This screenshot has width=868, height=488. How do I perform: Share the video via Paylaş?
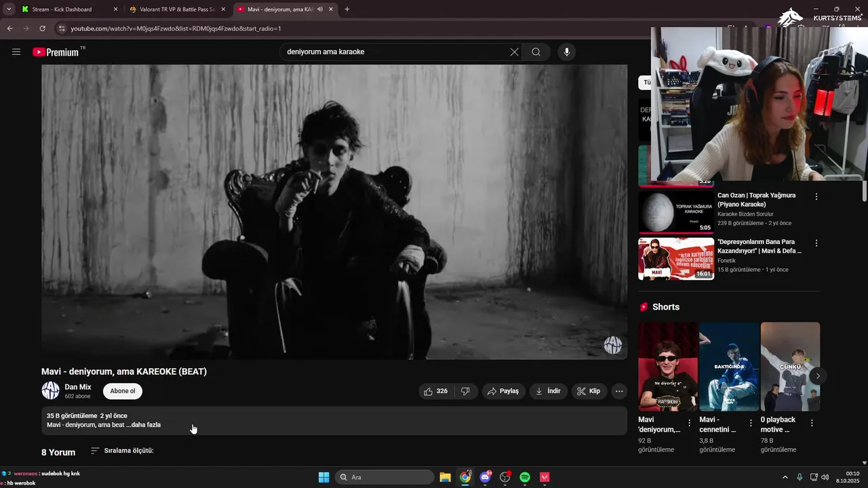(503, 391)
